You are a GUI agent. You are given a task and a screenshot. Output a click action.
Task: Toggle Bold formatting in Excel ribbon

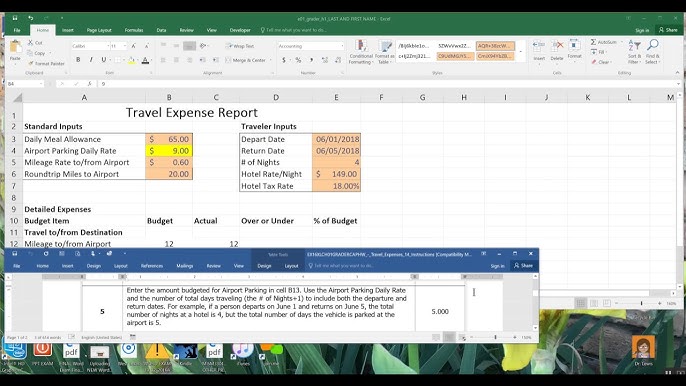(x=78, y=60)
